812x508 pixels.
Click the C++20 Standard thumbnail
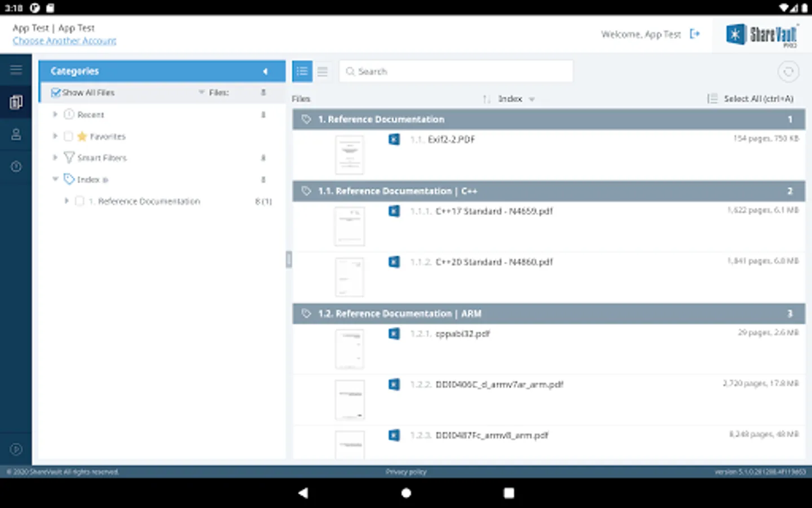click(350, 278)
